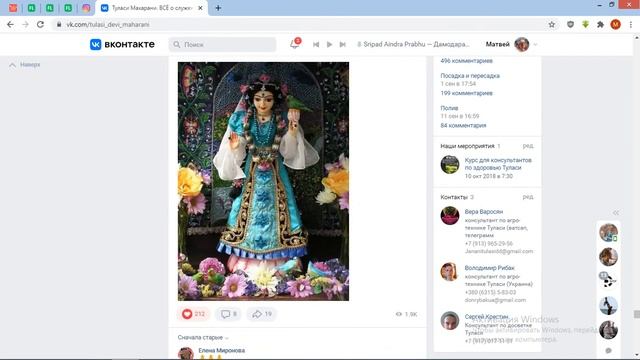Click Вера Варосян's avatar

pos(450,216)
